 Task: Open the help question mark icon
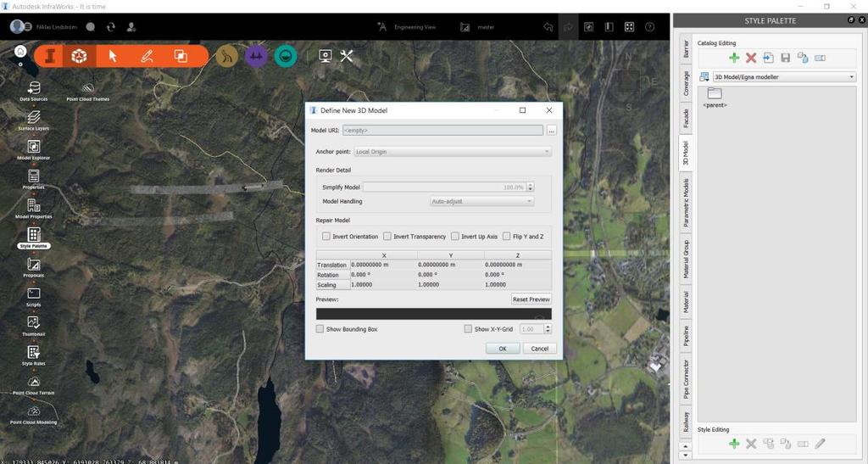(650, 26)
